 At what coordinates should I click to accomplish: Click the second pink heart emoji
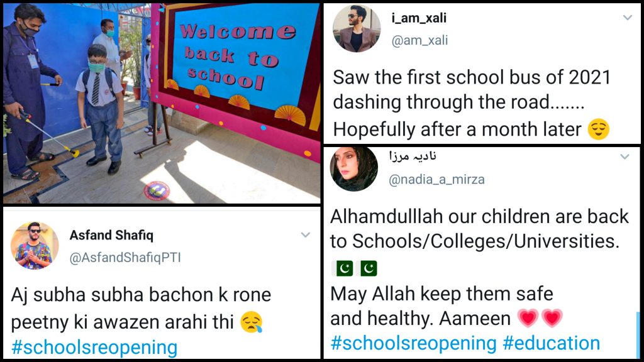[552, 318]
